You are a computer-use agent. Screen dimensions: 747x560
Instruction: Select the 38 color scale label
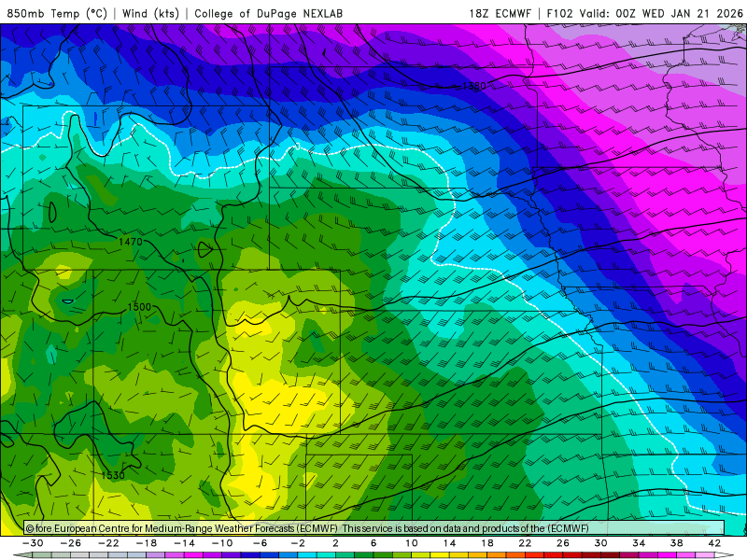coord(676,543)
